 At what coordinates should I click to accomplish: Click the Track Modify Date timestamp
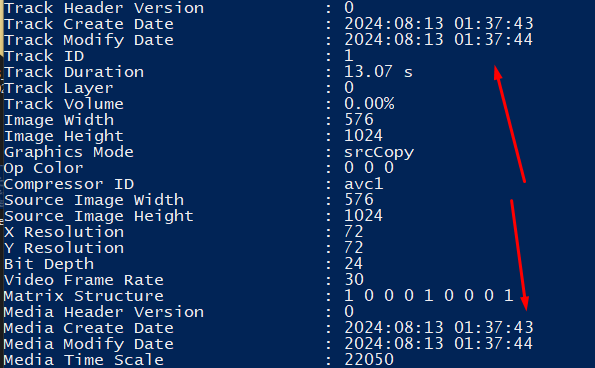pyautogui.click(x=439, y=40)
